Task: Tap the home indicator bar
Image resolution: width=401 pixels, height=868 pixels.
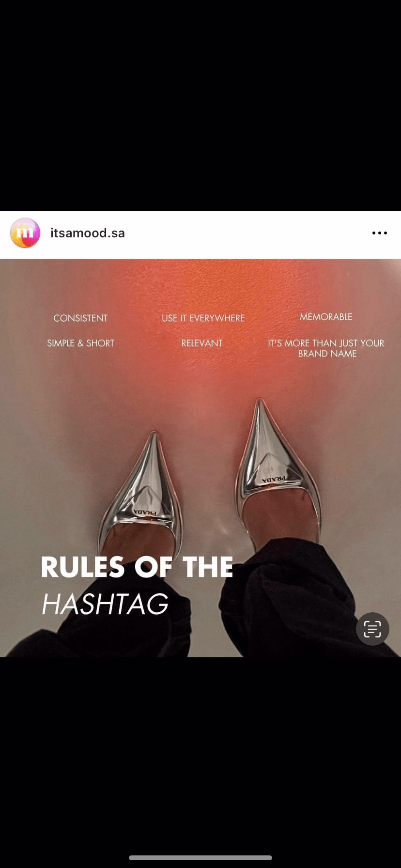Action: pos(200,857)
